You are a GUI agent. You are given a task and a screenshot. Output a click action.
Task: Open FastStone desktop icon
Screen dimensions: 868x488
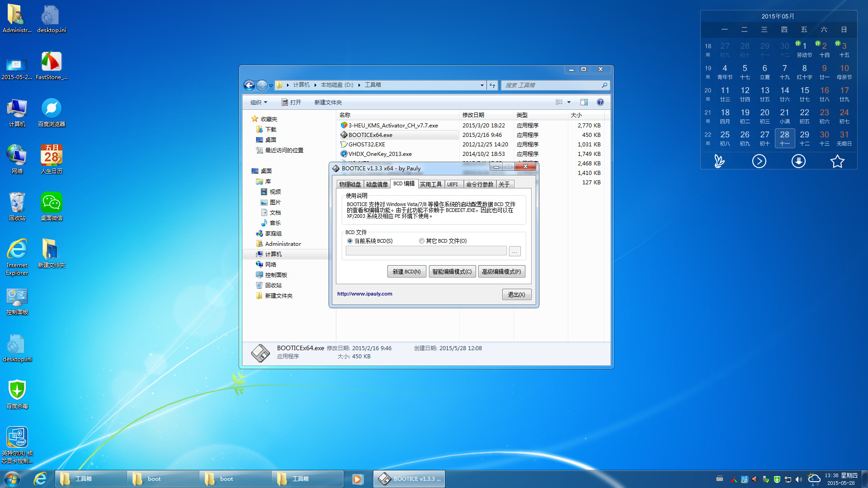tap(52, 66)
